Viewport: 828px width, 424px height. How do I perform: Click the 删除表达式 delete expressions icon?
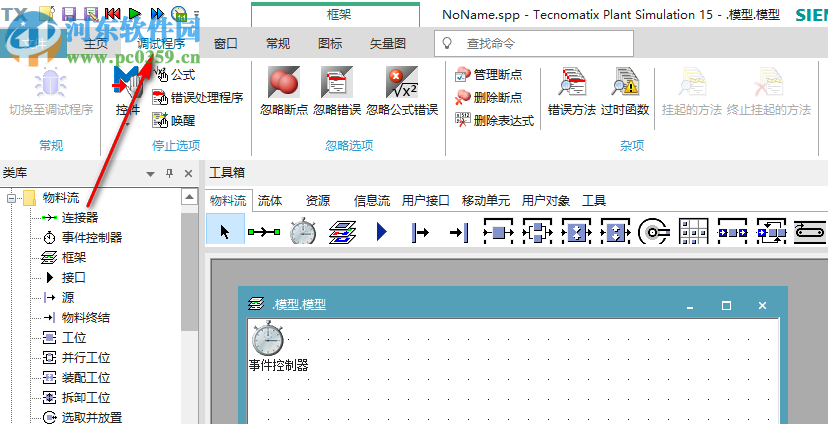click(463, 120)
